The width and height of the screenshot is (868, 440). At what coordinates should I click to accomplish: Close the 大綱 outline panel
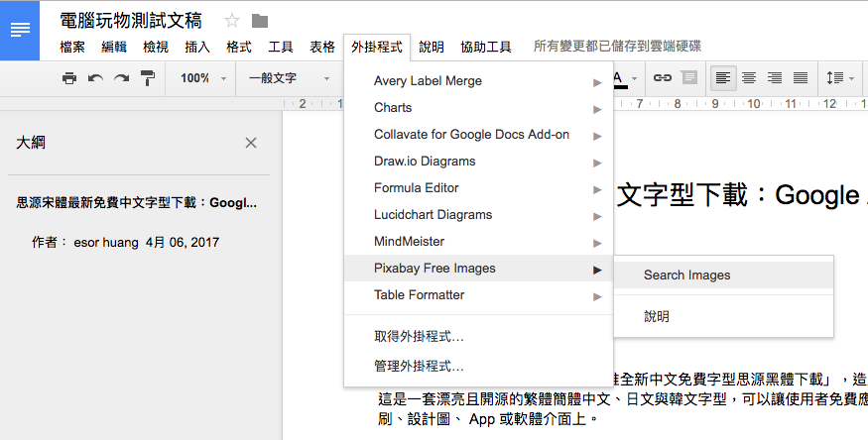coord(251,143)
